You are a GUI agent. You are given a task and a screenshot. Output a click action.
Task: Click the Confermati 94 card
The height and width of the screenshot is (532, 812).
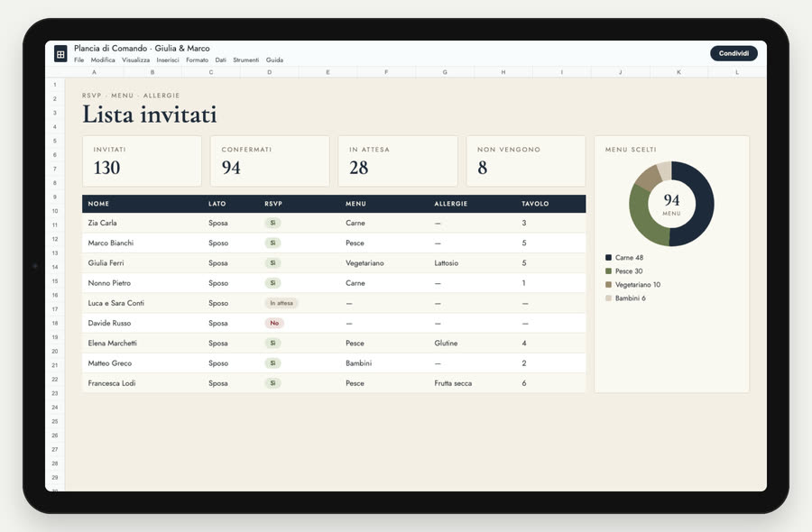270,161
